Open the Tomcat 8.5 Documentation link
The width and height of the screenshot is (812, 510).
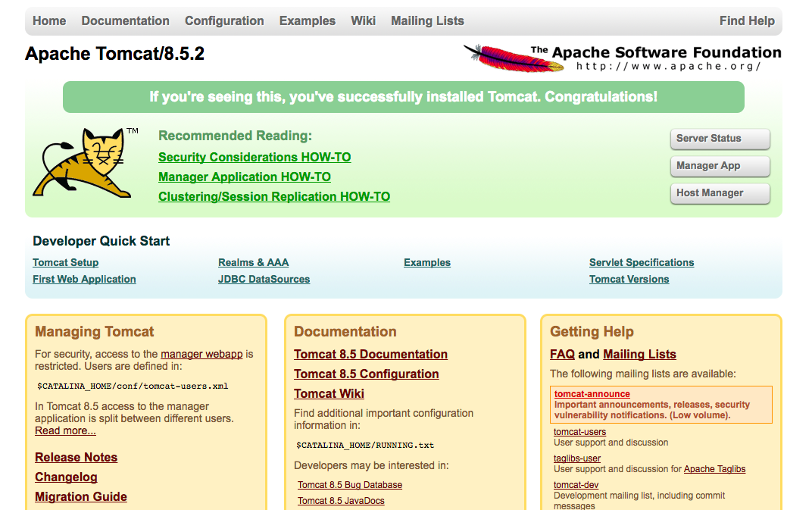pos(371,354)
